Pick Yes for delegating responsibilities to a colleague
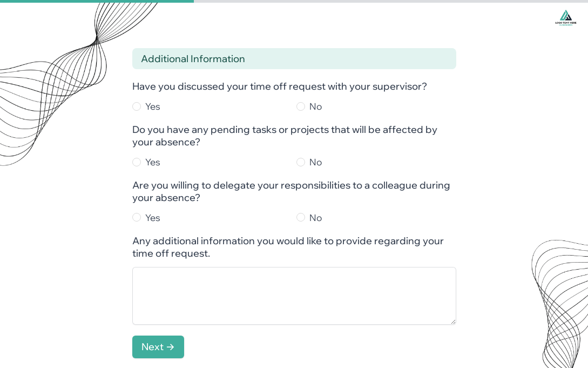The height and width of the screenshot is (368, 588). [137, 217]
